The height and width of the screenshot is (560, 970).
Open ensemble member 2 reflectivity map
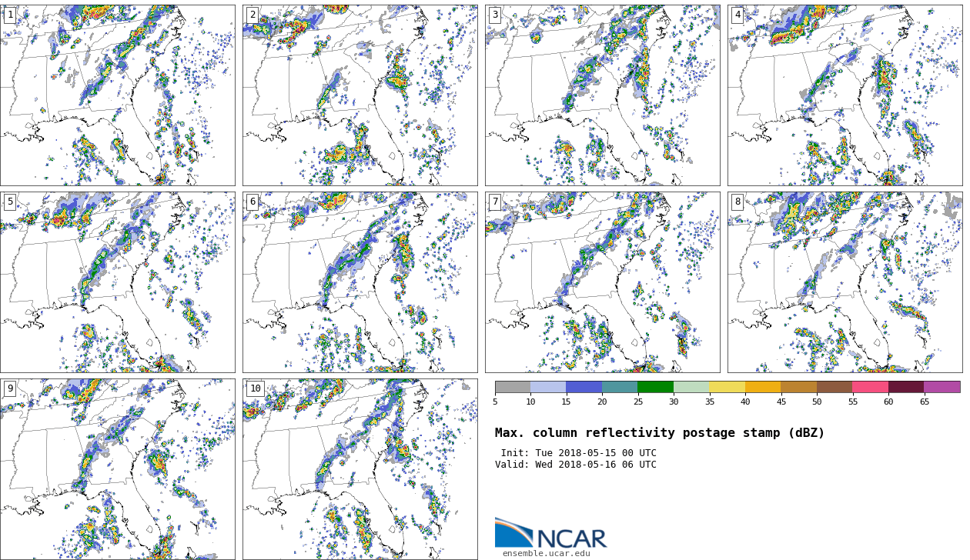coord(360,95)
